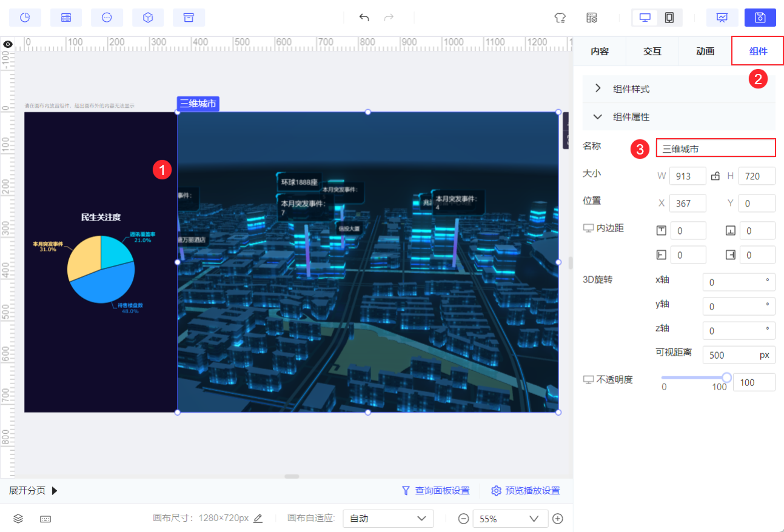Image resolution: width=784 pixels, height=532 pixels.
Task: Switch to the 交互 tab
Action: 652,52
